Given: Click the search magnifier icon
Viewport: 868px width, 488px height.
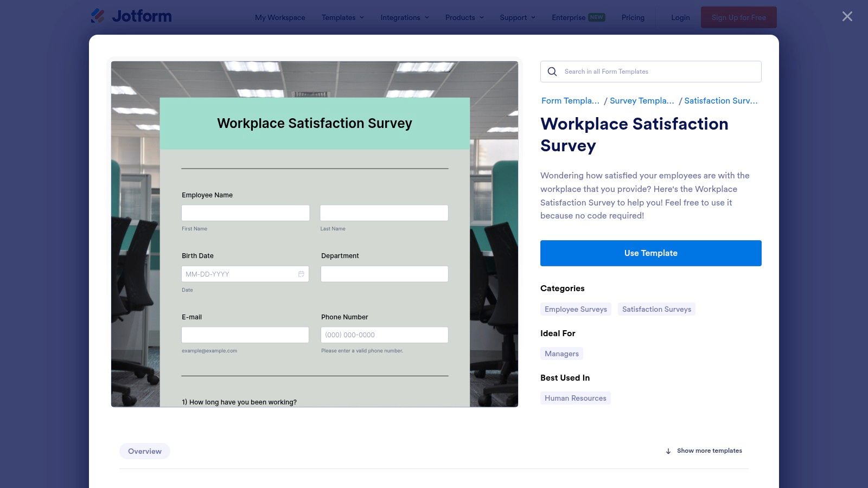Looking at the screenshot, I should (552, 72).
